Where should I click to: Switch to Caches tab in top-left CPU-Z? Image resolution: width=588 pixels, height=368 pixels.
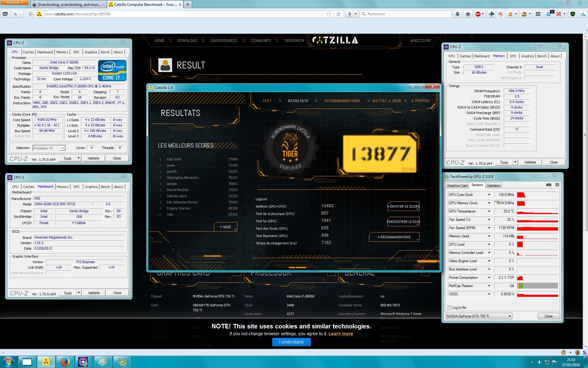tap(28, 52)
